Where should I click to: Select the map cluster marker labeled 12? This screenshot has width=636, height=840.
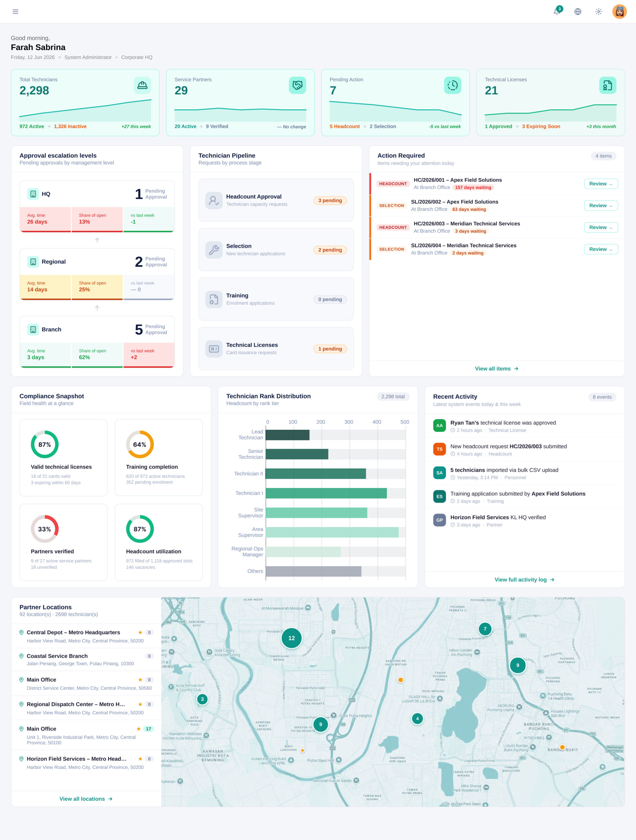pyautogui.click(x=291, y=638)
